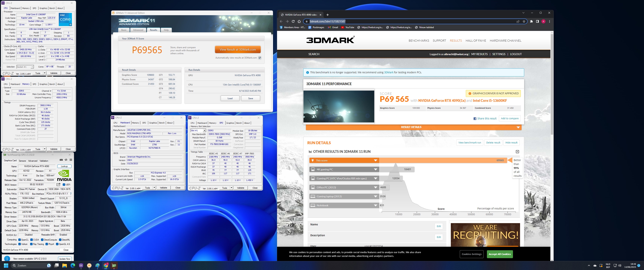Open Benchmarks menu on 3DMark site
This screenshot has height=270, width=644.
tap(419, 40)
